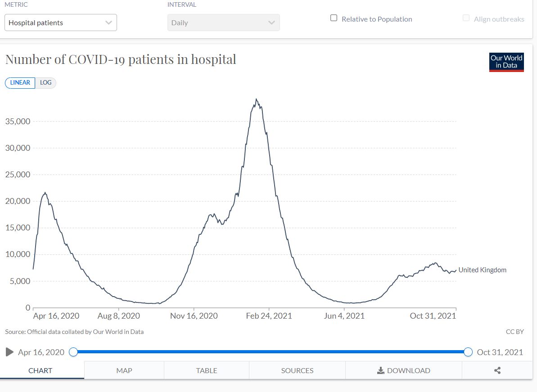Open the Hospital patients metric dropdown

click(61, 23)
